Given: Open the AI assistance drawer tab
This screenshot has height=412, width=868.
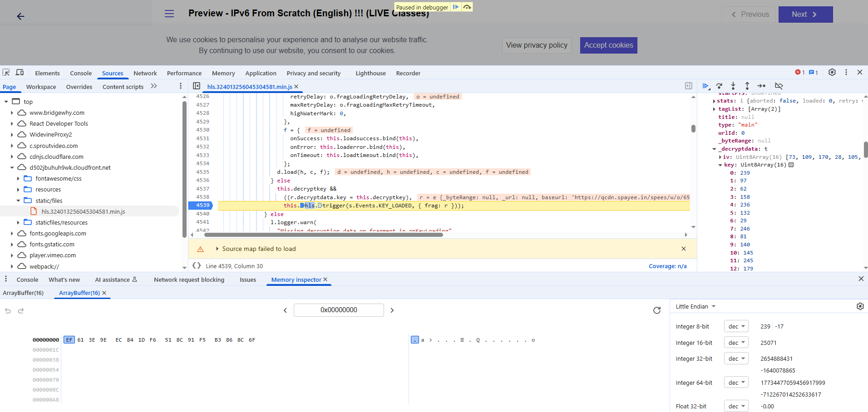Looking at the screenshot, I should 116,280.
